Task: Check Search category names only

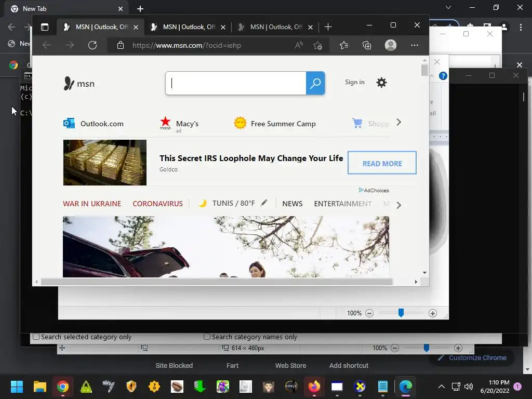Action: 207,337
